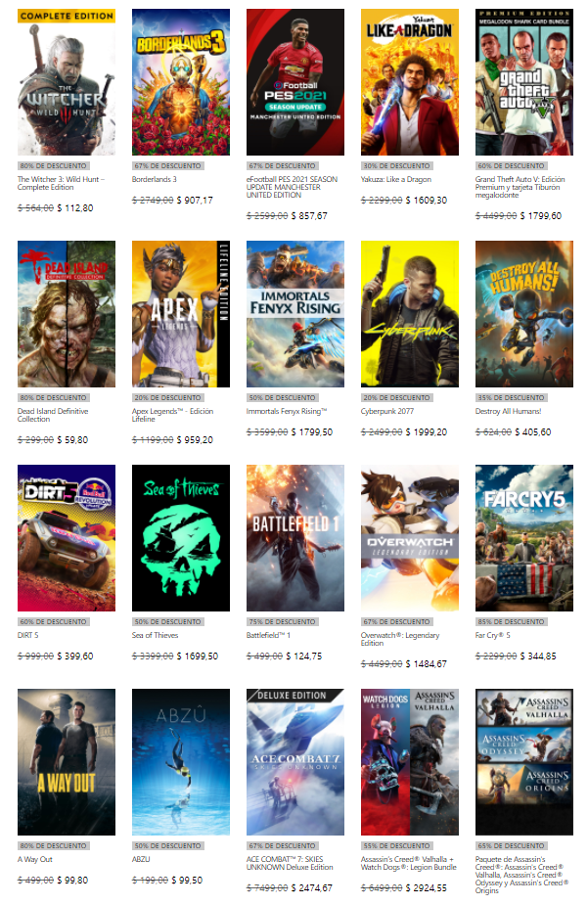588x905 pixels.
Task: Select the Destroy All Humans! cover art
Action: coord(523,314)
